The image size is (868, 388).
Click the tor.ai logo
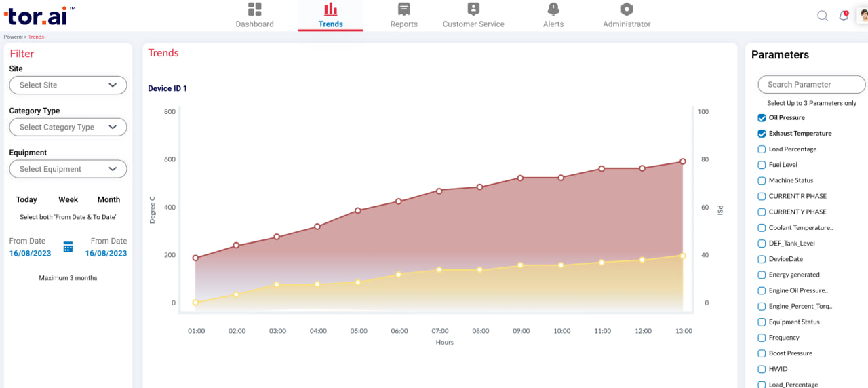pos(39,16)
